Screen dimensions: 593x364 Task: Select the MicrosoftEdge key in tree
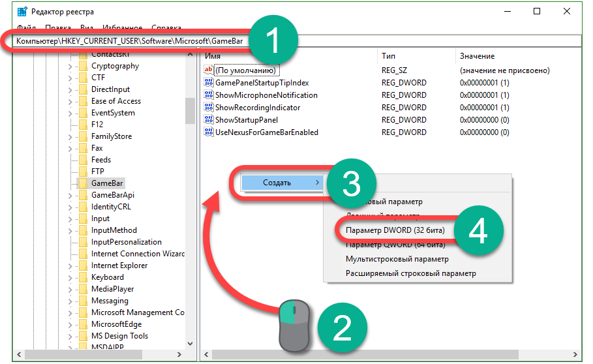(x=116, y=324)
